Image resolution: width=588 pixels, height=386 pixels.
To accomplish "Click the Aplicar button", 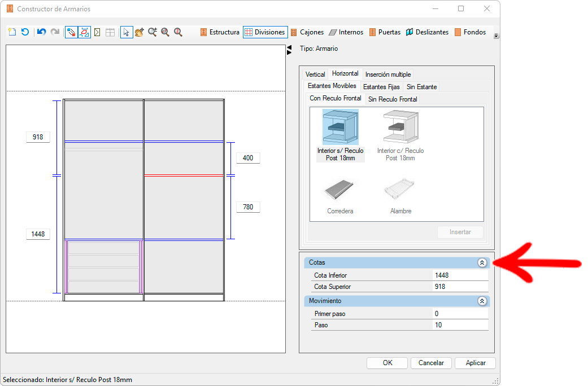I will 475,363.
